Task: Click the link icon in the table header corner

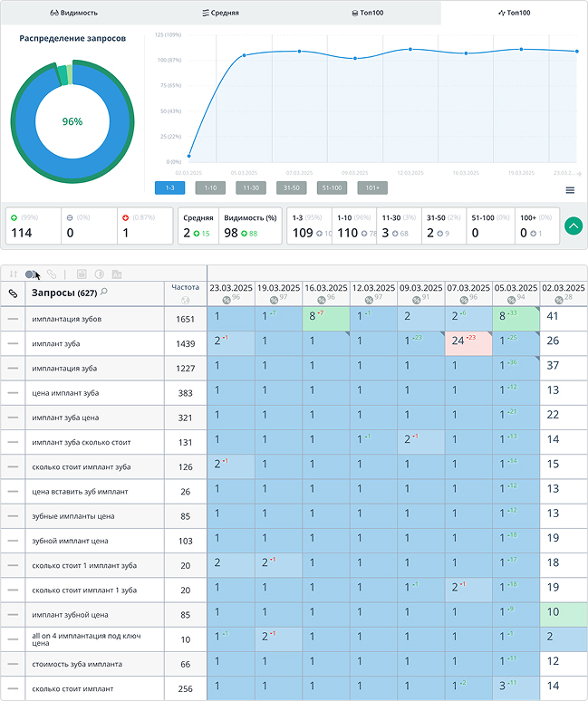Action: (13, 293)
